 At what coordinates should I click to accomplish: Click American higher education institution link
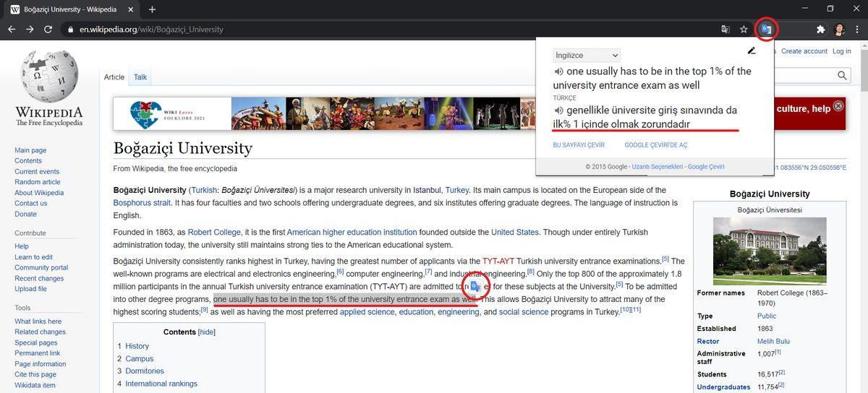(x=352, y=232)
